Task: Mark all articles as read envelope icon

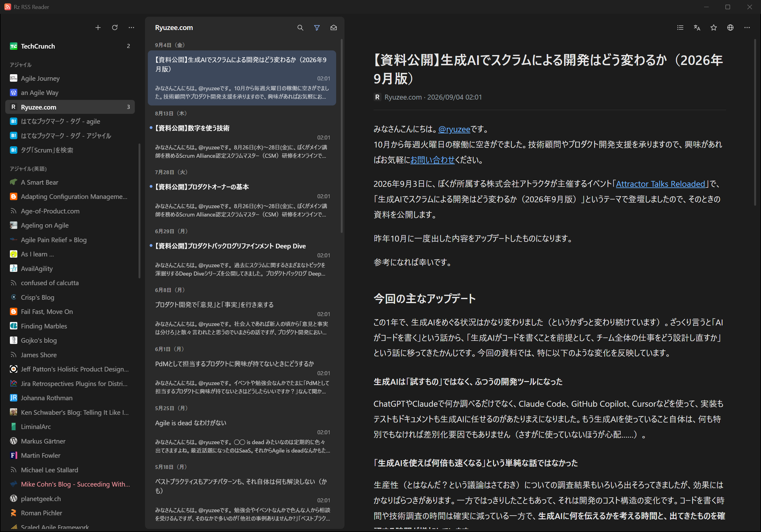Action: click(x=333, y=28)
